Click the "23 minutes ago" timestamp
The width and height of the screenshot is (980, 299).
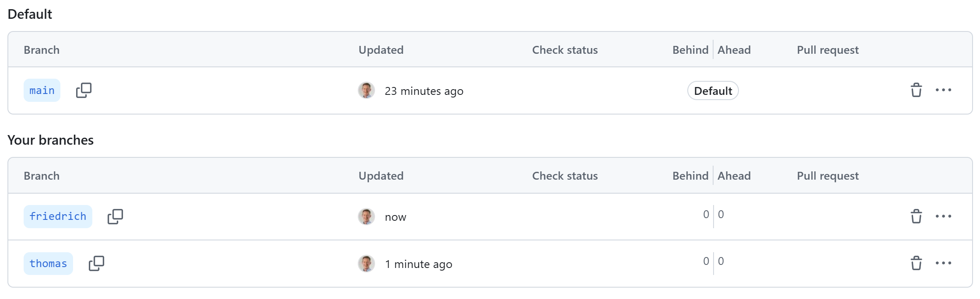[423, 91]
